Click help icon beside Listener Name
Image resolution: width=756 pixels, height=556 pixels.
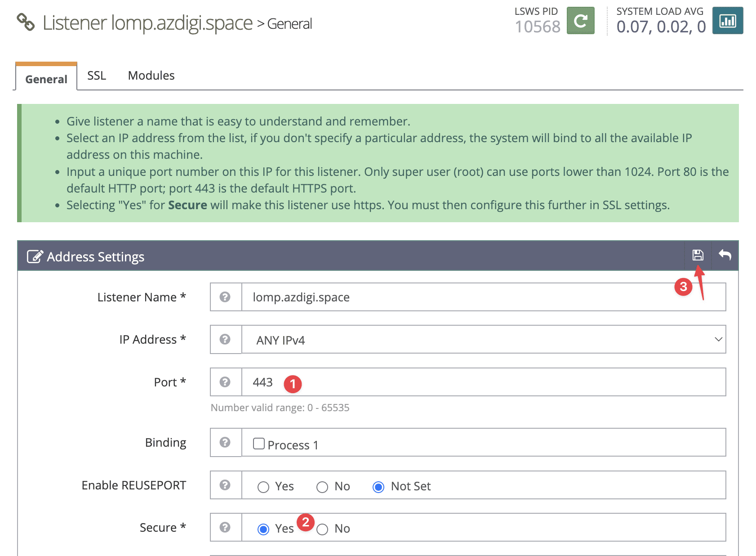click(x=225, y=297)
